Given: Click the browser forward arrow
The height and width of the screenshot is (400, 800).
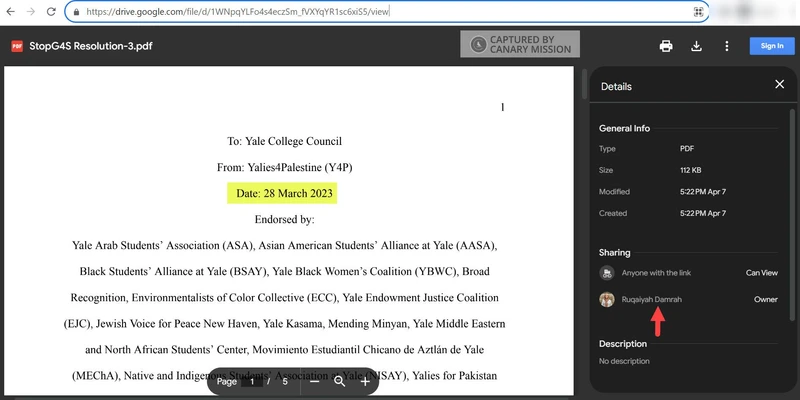Looking at the screenshot, I should (31, 12).
